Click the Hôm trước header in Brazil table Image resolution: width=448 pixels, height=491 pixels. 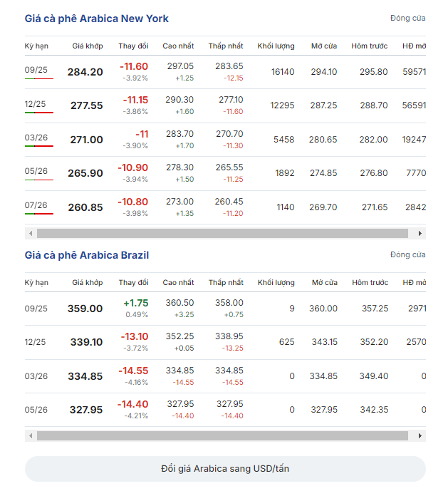370,283
